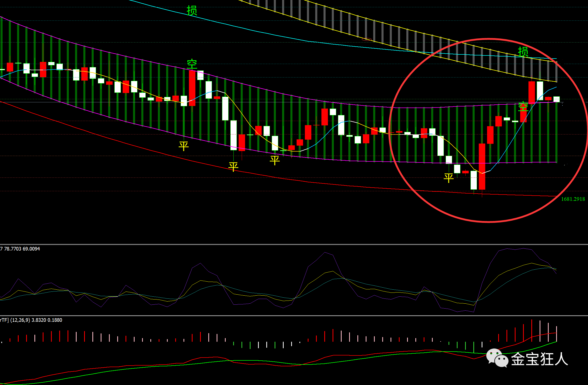
Task: Click green 损 marker inside red circle
Action: pos(523,52)
